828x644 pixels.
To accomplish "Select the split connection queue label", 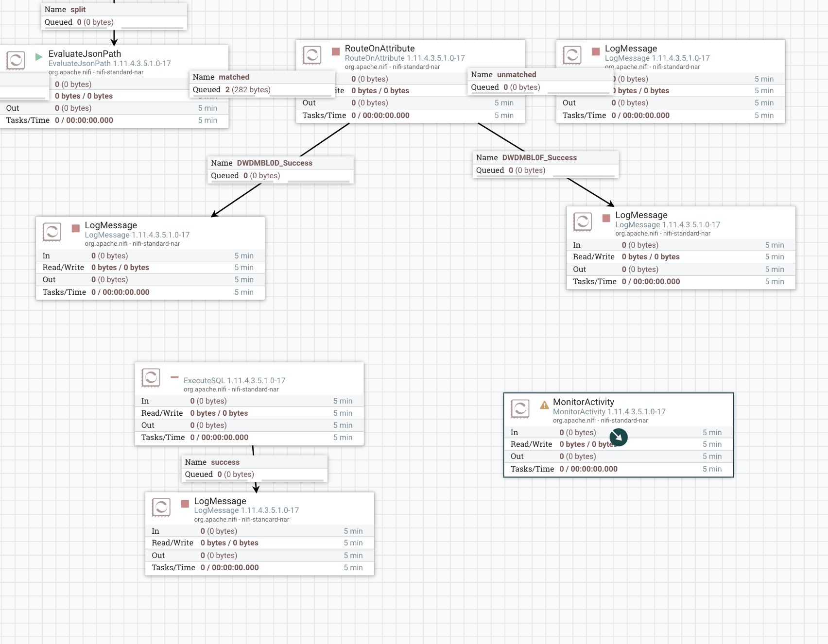I will pos(114,16).
